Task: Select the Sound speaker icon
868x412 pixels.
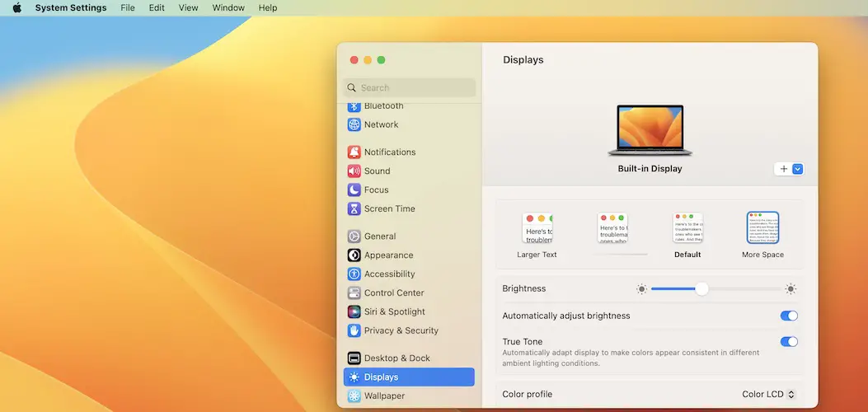Action: coord(354,171)
